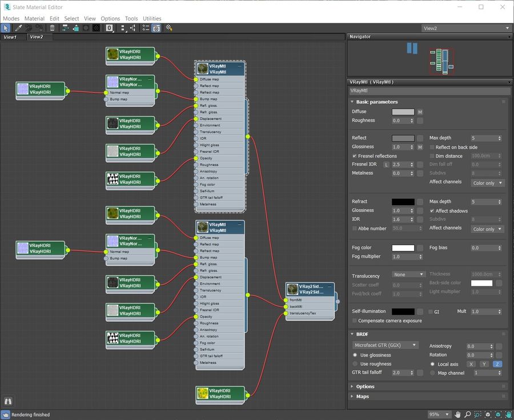Click Hide Unused Nodeslots icon
Screen dimensions: 514x420
(x=76, y=28)
